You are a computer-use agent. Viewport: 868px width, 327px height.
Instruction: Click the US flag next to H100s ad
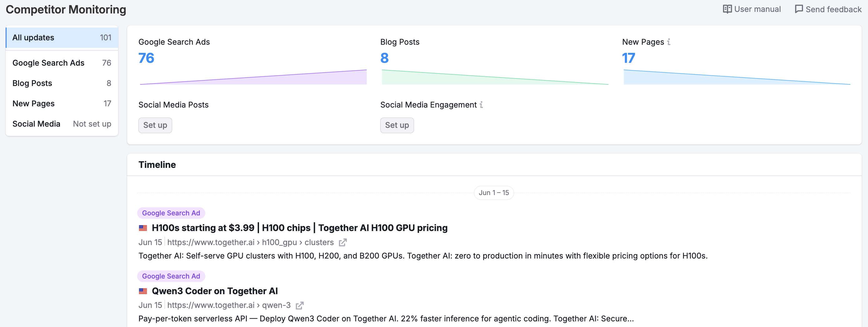coord(143,228)
